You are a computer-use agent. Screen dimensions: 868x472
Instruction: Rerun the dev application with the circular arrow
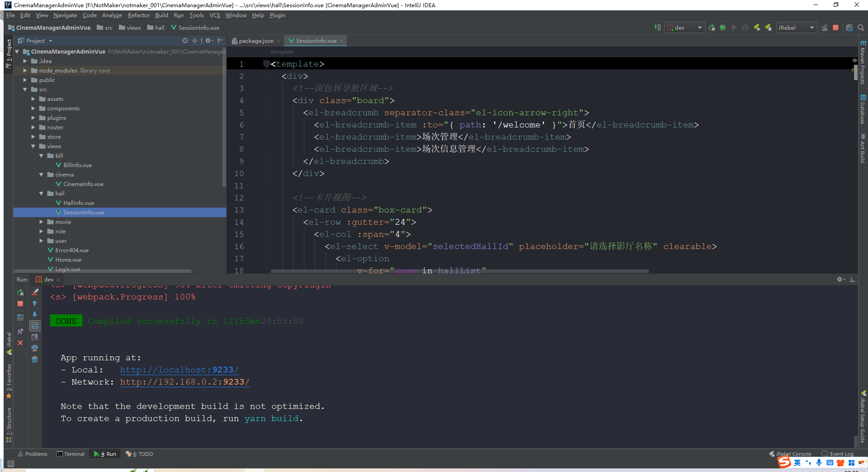(x=712, y=27)
